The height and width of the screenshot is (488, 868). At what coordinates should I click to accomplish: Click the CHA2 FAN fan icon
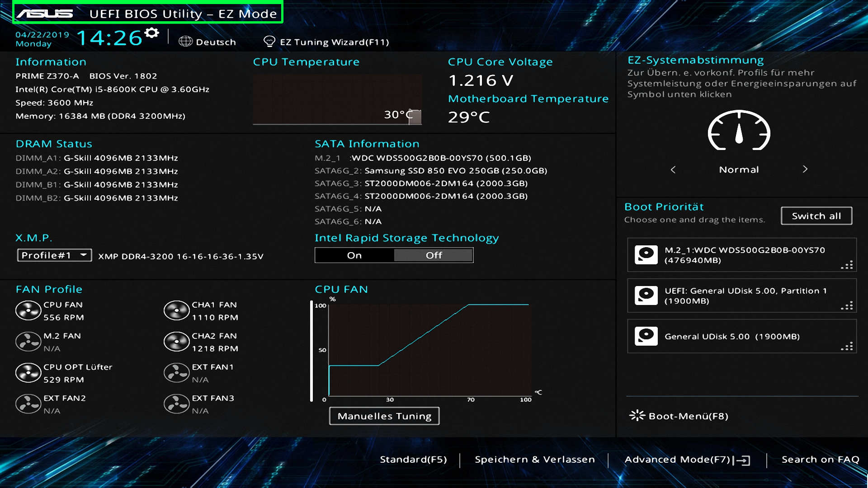tap(176, 342)
